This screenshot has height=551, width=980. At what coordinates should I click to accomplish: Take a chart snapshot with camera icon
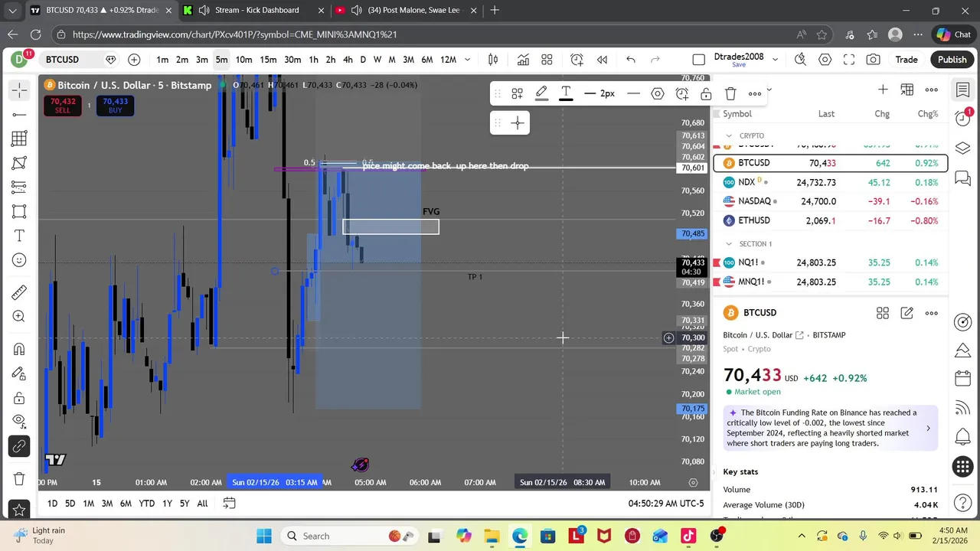click(874, 60)
